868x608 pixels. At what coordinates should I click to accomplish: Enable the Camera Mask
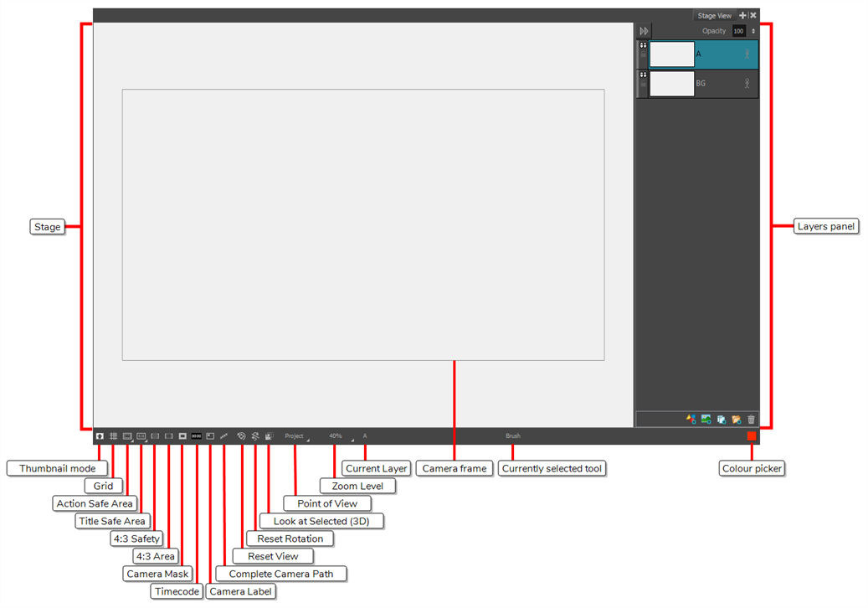(182, 436)
